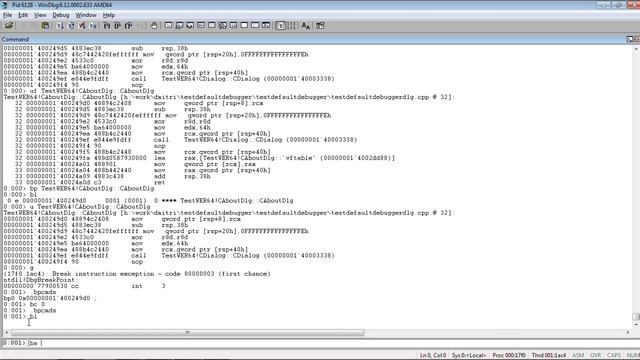Image resolution: width=640 pixels, height=360 pixels.
Task: Click the '0:001>' prompt label beside input
Action: pos(14,343)
